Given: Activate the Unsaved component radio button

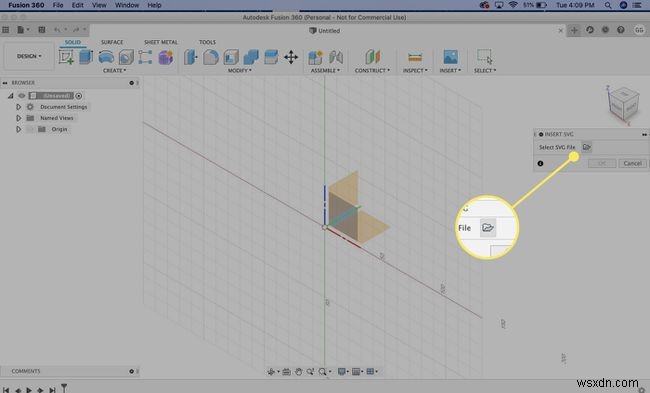Looking at the screenshot, I should 79,96.
